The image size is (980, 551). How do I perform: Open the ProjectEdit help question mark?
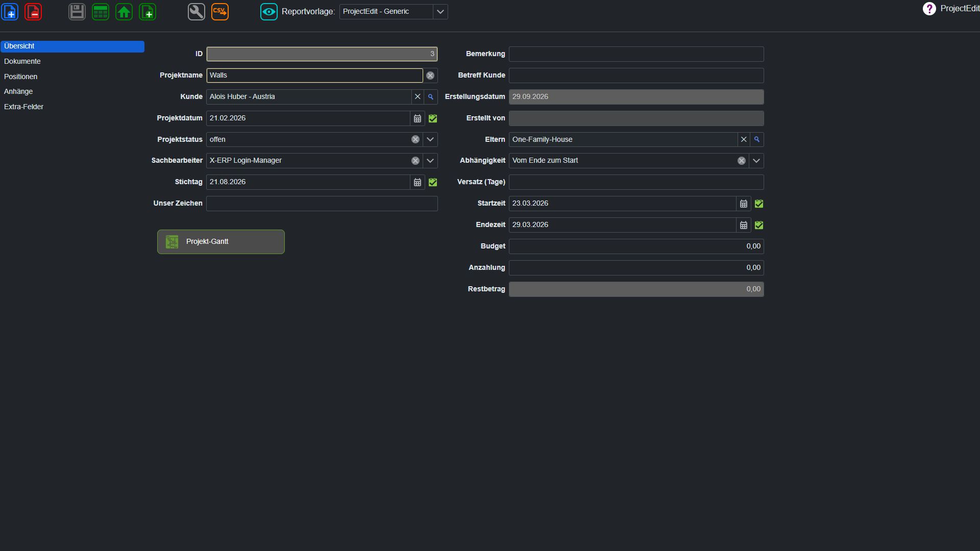pyautogui.click(x=929, y=9)
